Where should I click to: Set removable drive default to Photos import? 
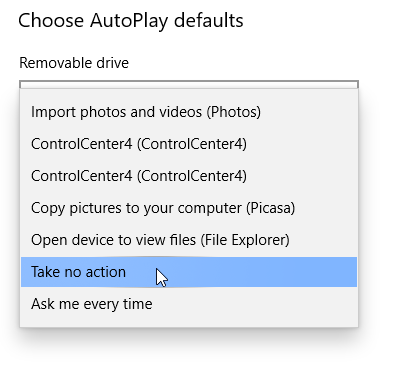pos(189,112)
